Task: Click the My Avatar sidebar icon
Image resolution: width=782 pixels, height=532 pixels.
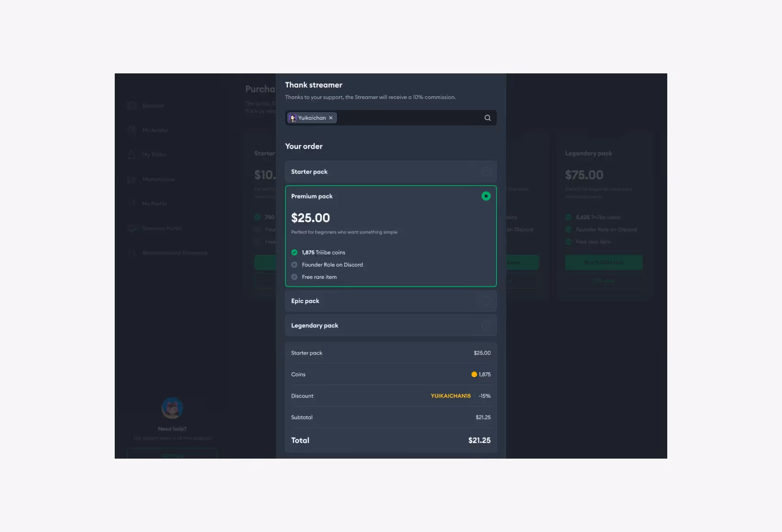Action: coord(132,130)
